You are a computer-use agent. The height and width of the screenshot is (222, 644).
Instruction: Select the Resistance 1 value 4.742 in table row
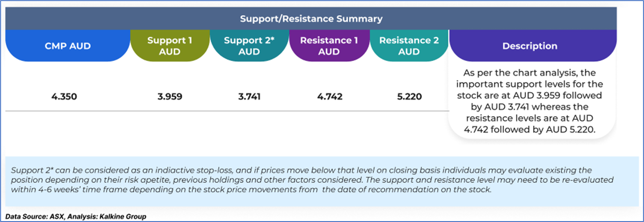[329, 97]
